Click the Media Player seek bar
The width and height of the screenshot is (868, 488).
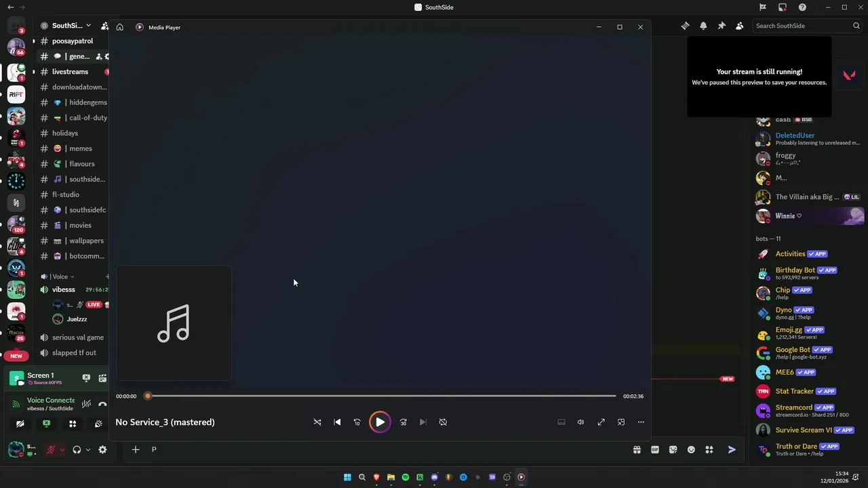(382, 396)
